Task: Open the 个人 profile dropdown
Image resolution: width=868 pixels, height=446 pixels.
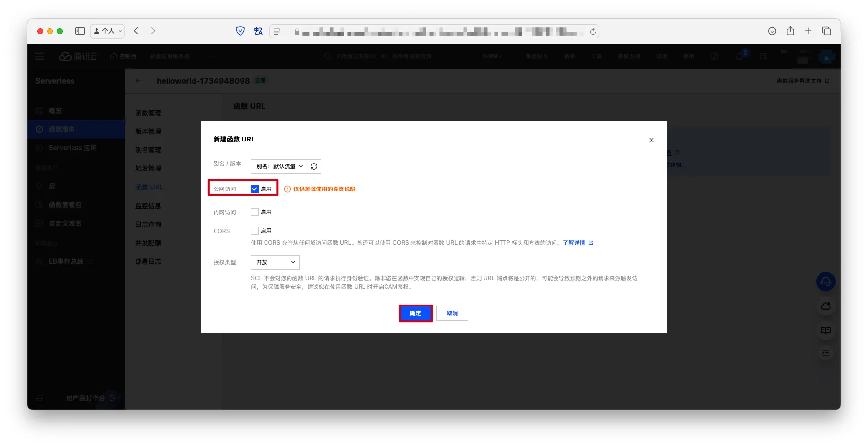Action: point(107,31)
